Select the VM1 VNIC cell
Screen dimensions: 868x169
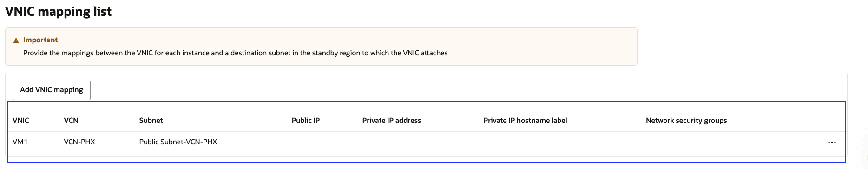coord(20,142)
